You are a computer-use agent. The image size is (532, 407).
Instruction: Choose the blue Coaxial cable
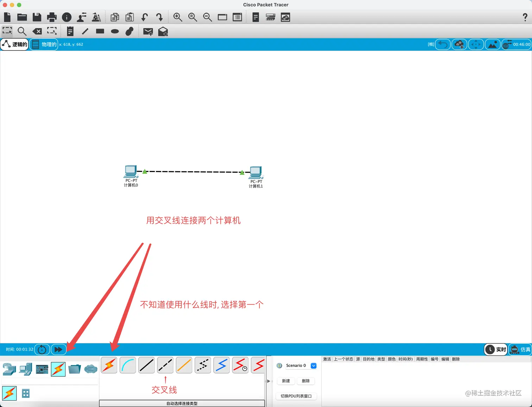[222, 365]
